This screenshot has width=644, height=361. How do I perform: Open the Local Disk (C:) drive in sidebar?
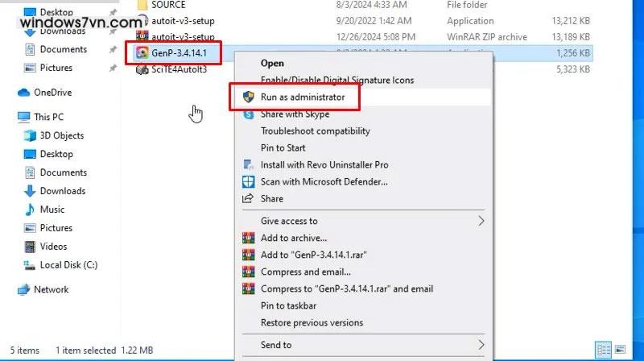(68, 265)
